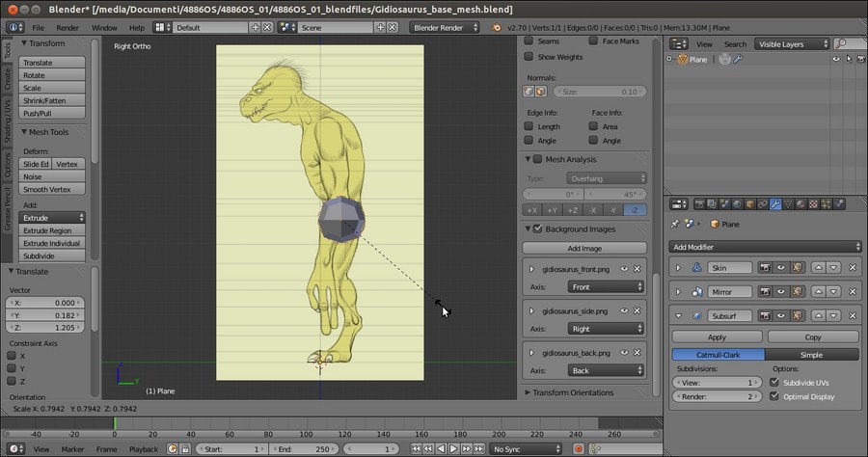Viewport: 868px width, 457px height.
Task: Open the Modifiers wrench icon tab
Action: [x=775, y=204]
